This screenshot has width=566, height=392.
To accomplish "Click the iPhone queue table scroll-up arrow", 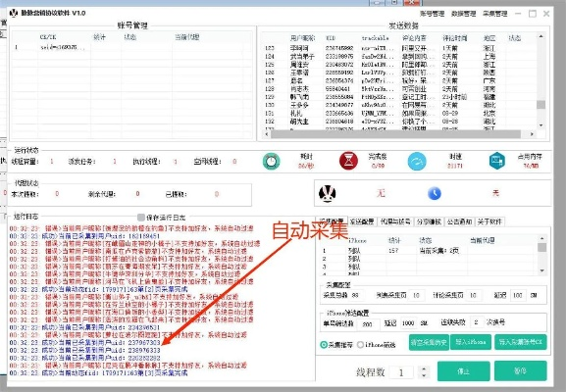I will tap(541, 239).
